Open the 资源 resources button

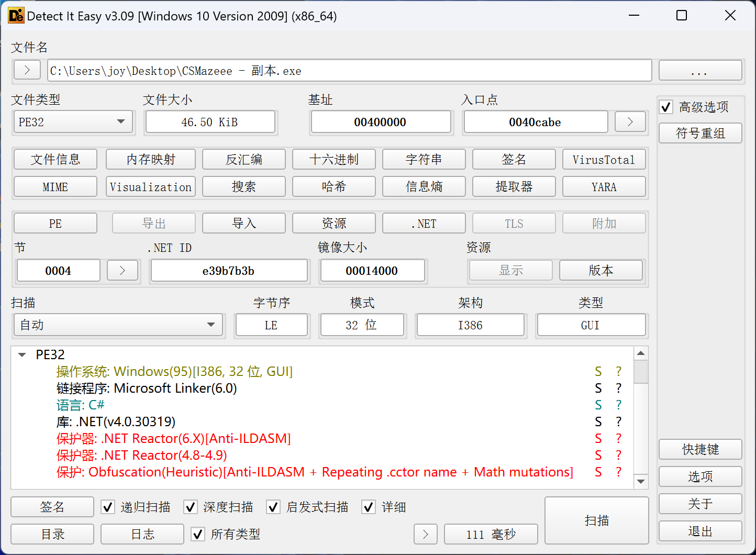click(x=334, y=224)
